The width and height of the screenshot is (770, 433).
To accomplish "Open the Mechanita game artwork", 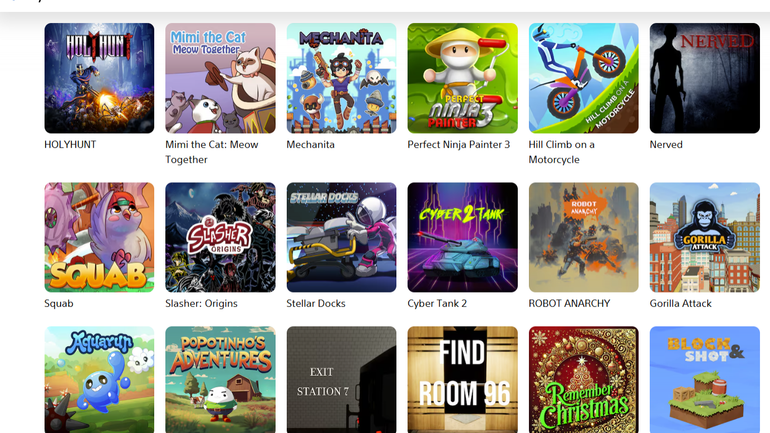I will click(x=341, y=78).
